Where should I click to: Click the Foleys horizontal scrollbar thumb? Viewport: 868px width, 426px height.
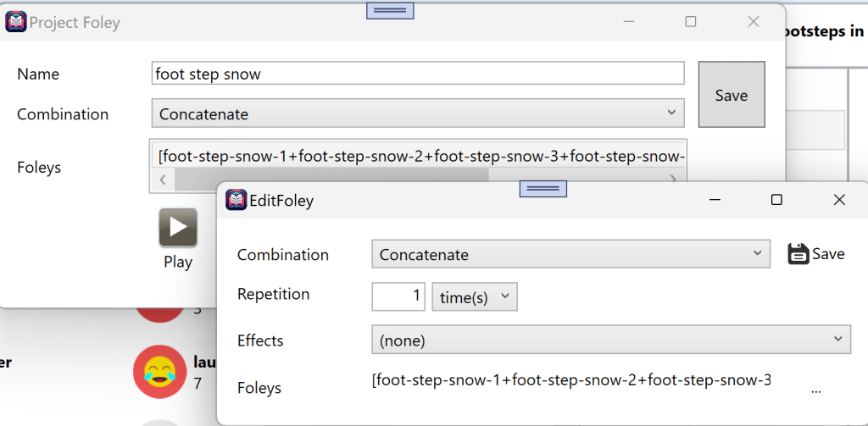click(x=331, y=178)
